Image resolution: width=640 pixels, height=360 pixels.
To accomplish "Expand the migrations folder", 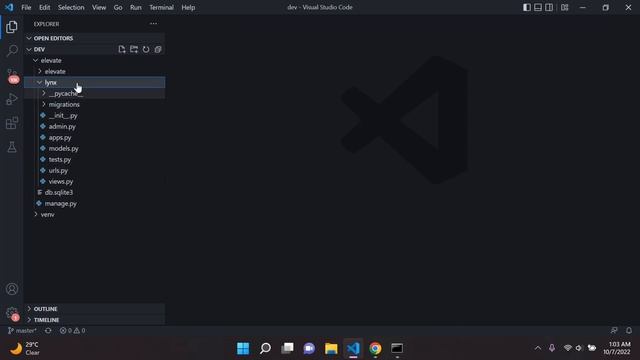I will (94, 104).
